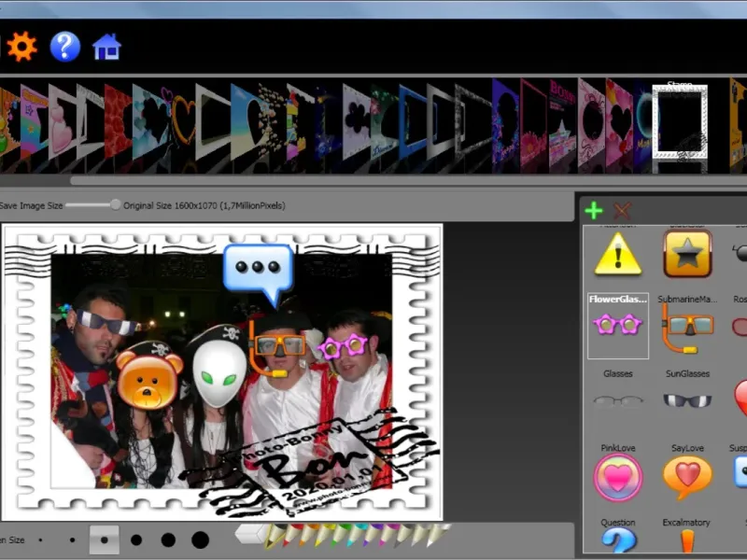Viewport: 747px width, 560px height.
Task: Choose the smallest pen size dot
Action: [40, 539]
